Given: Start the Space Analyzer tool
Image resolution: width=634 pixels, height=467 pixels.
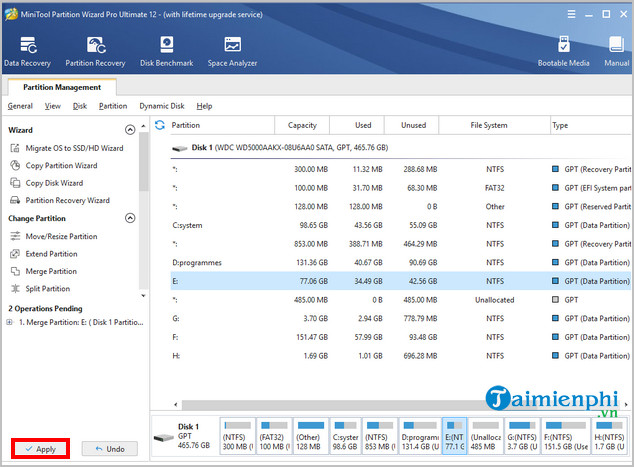Looking at the screenshot, I should (x=232, y=51).
